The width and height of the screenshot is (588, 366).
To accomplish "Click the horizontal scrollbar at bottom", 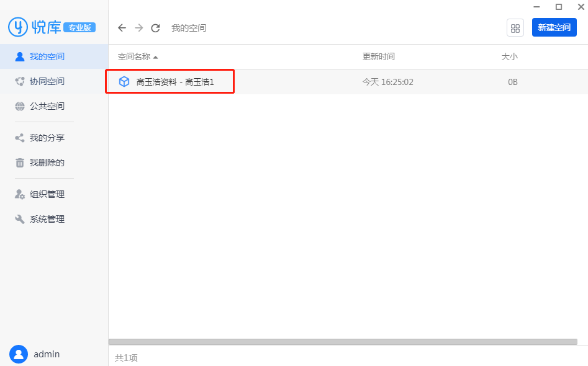I will pos(343,342).
